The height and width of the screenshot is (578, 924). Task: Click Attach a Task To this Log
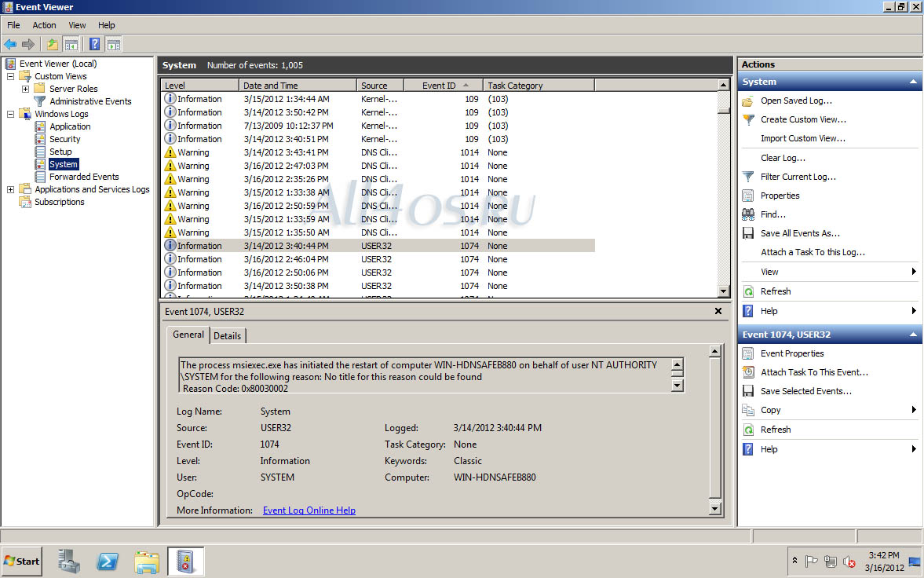(813, 252)
